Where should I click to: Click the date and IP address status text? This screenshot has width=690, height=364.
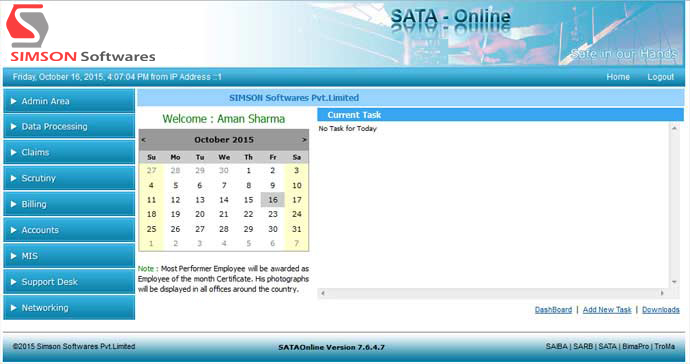click(x=117, y=77)
